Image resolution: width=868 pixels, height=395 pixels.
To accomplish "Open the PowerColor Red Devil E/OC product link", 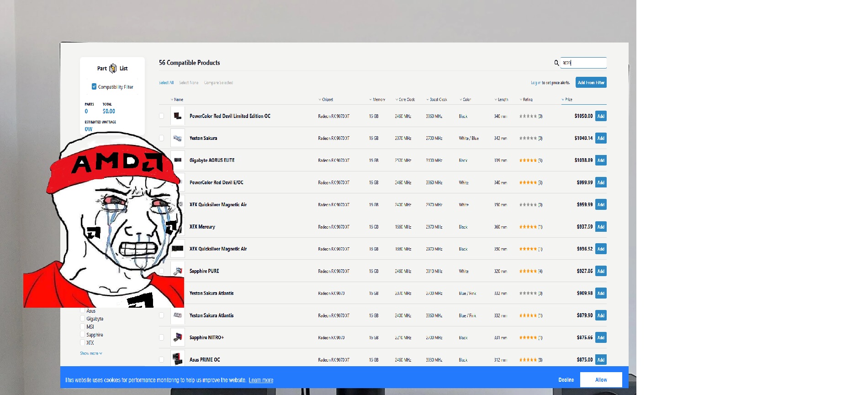I will pyautogui.click(x=217, y=182).
